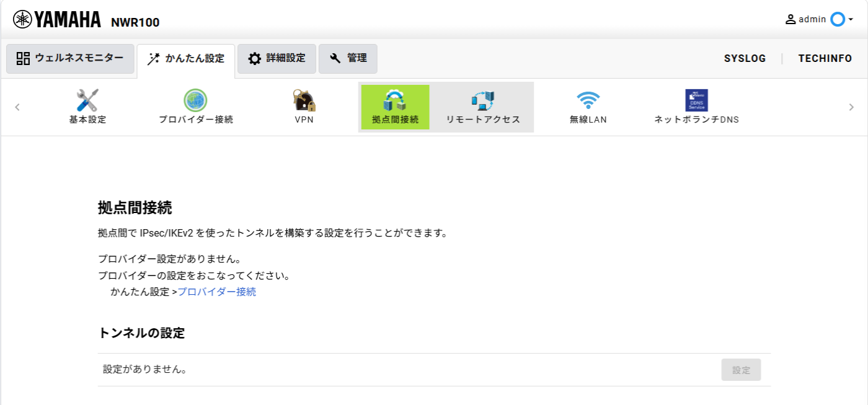Select the ネットボランチDNS service icon
Image resolution: width=868 pixels, height=405 pixels.
(696, 100)
